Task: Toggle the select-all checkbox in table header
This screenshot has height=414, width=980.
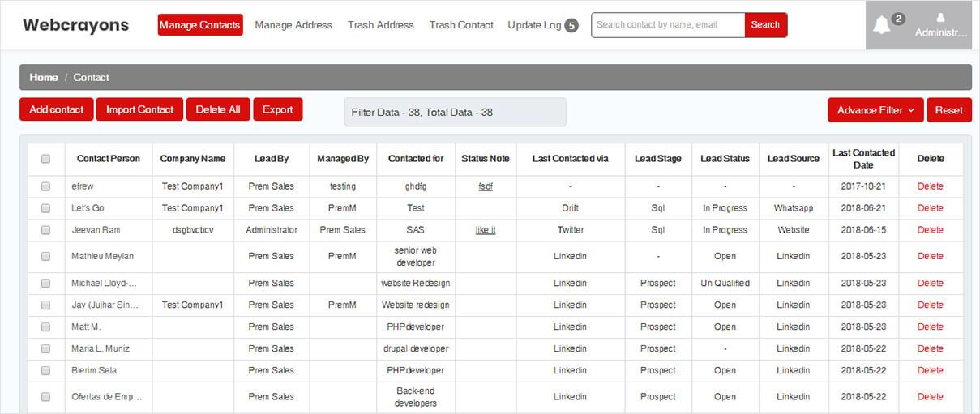Action: coord(45,159)
